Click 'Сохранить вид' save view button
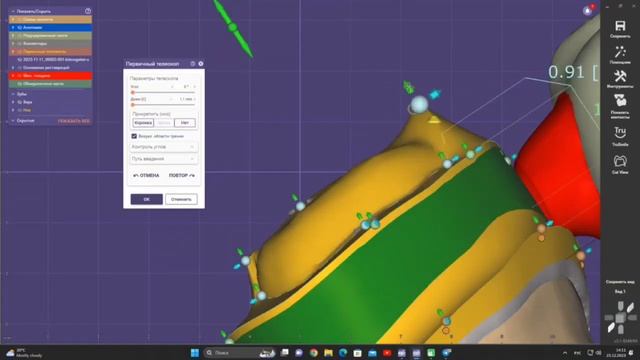The image size is (640, 360). coord(620,282)
